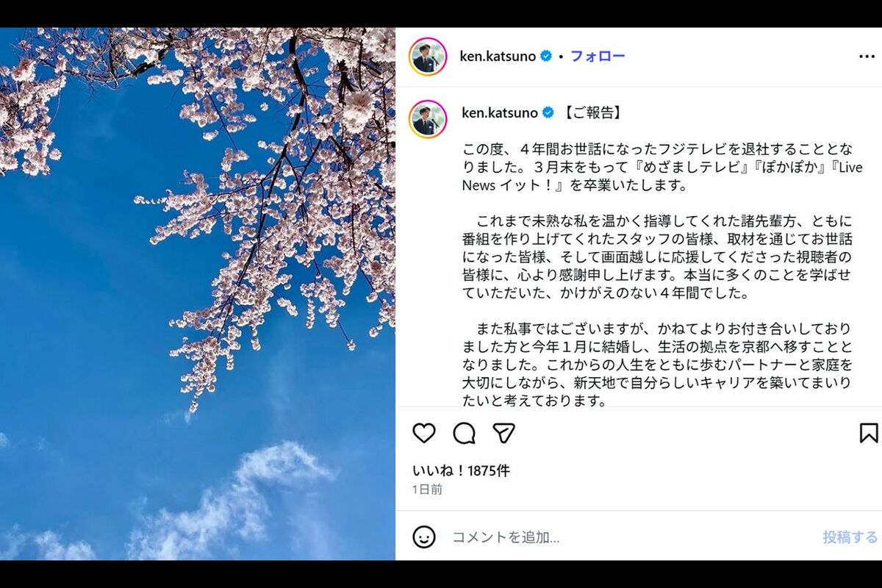Like the post with the heart icon
The width and height of the screenshot is (882, 588).
point(424,433)
